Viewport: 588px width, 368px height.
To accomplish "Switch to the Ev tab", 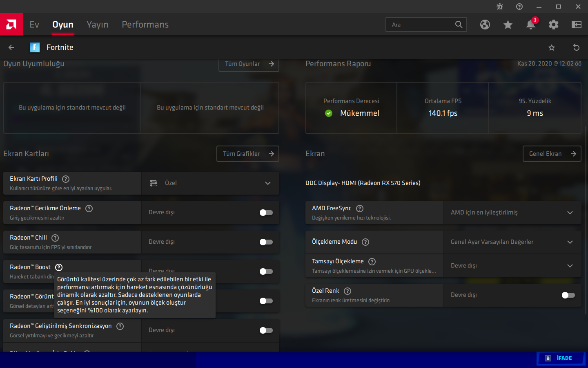I will pos(34,25).
